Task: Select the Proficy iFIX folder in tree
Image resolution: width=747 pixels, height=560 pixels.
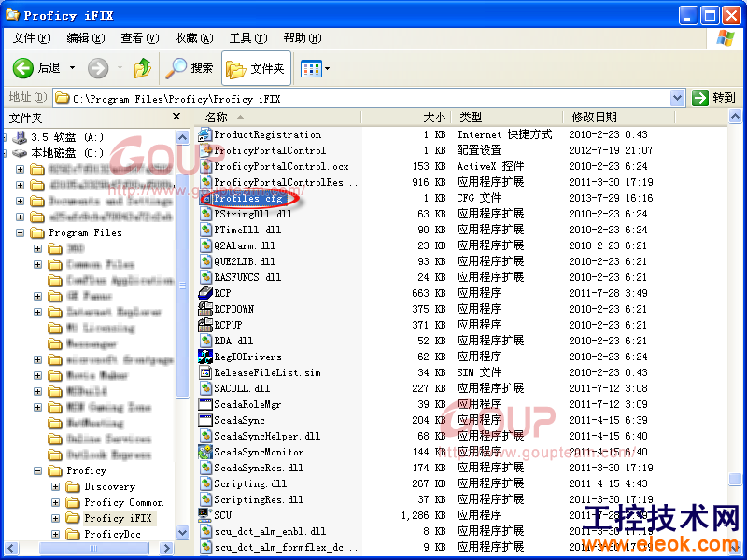Action: tap(118, 518)
